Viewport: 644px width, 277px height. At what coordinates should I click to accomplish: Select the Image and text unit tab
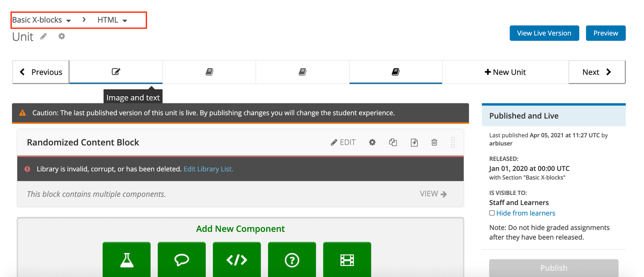(116, 72)
